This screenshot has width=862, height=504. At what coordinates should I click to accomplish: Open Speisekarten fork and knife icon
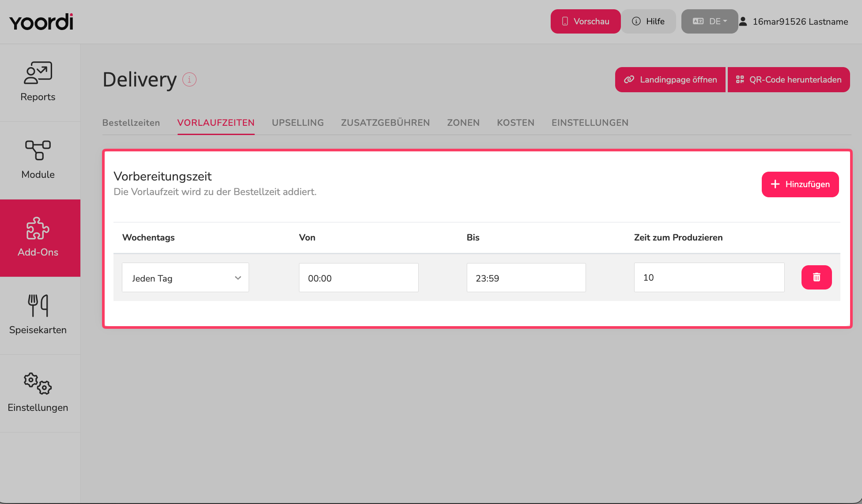click(x=38, y=305)
